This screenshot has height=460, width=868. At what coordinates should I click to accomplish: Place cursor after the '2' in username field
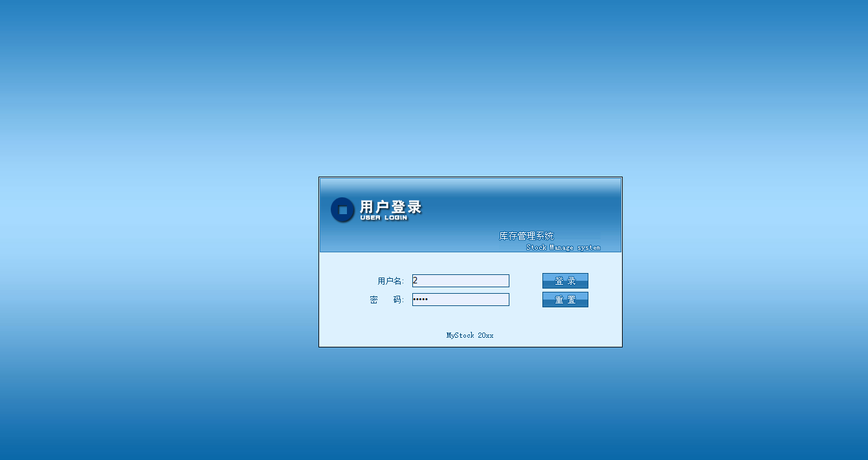point(419,280)
